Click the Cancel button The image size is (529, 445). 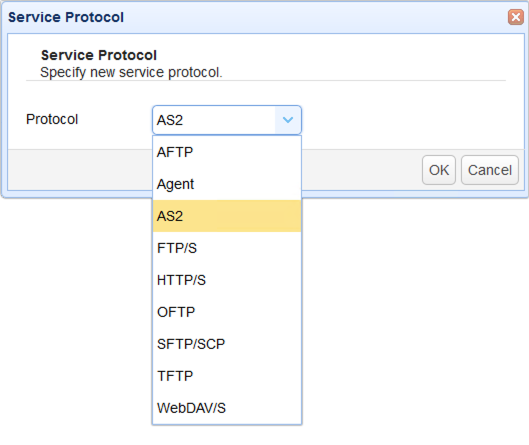(x=490, y=170)
